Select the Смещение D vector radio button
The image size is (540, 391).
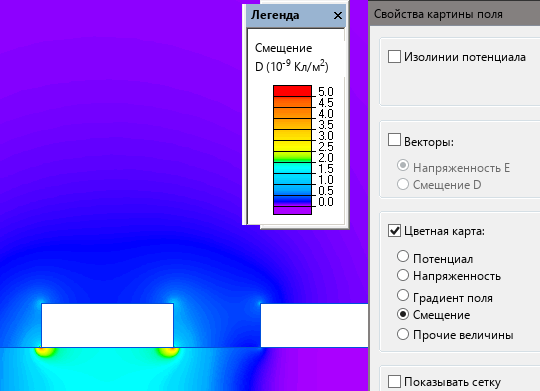[403, 184]
